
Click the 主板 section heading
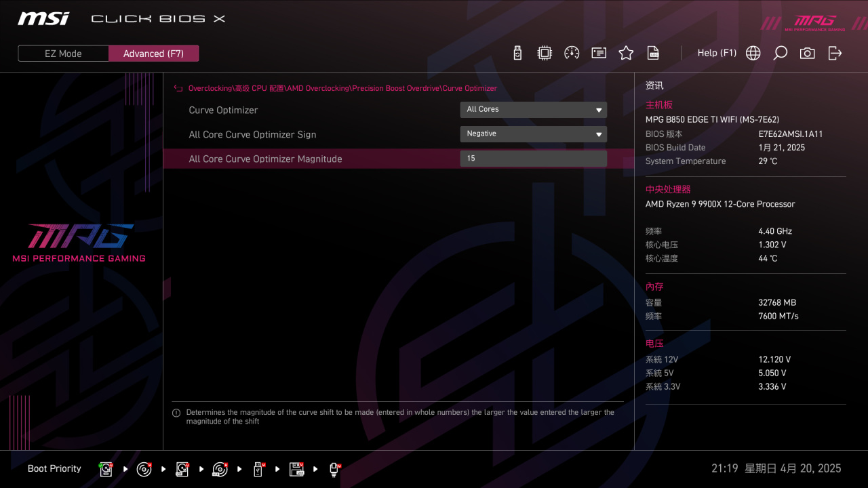tap(659, 105)
